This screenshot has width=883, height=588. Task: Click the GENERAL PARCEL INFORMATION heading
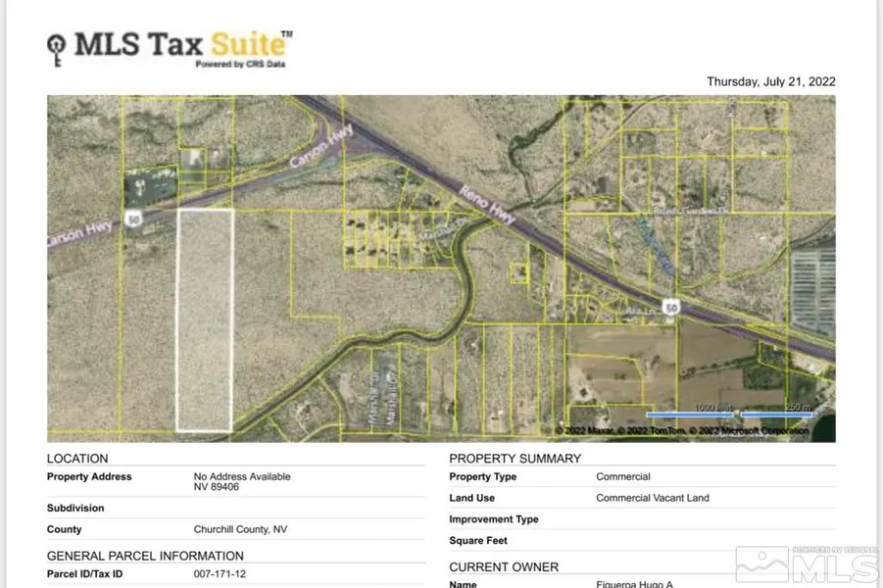[145, 556]
